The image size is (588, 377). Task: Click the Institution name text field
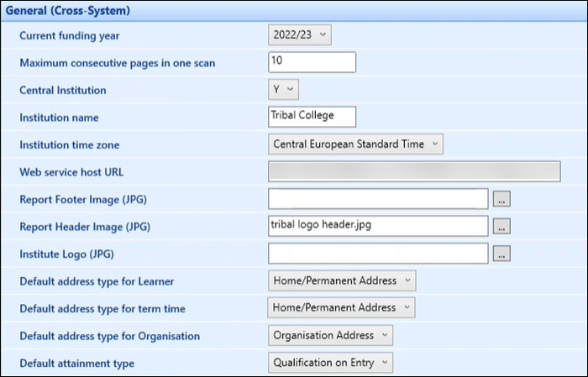coord(312,117)
